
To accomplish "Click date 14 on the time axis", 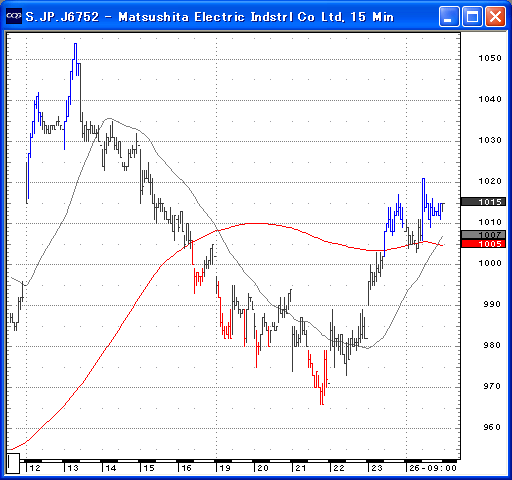I will (111, 468).
